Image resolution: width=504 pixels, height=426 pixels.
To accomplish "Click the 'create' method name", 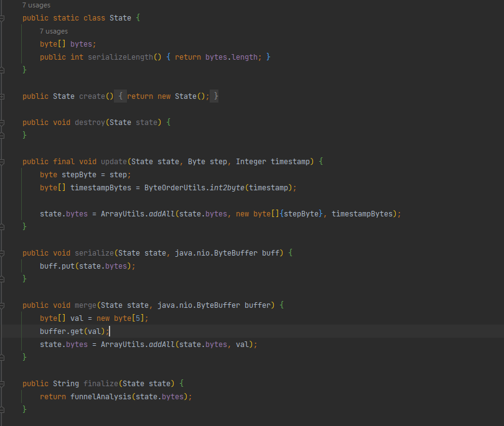I will pos(92,96).
